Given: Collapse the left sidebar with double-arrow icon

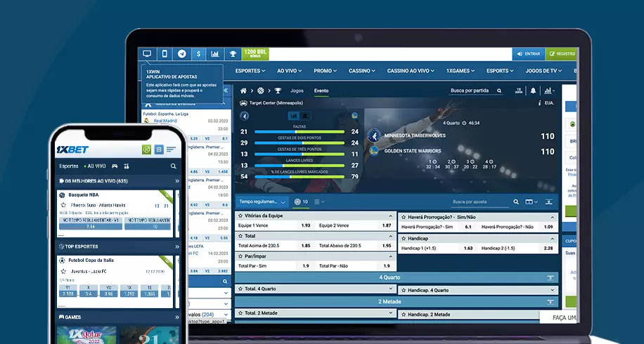Looking at the screenshot, I should pos(226,90).
